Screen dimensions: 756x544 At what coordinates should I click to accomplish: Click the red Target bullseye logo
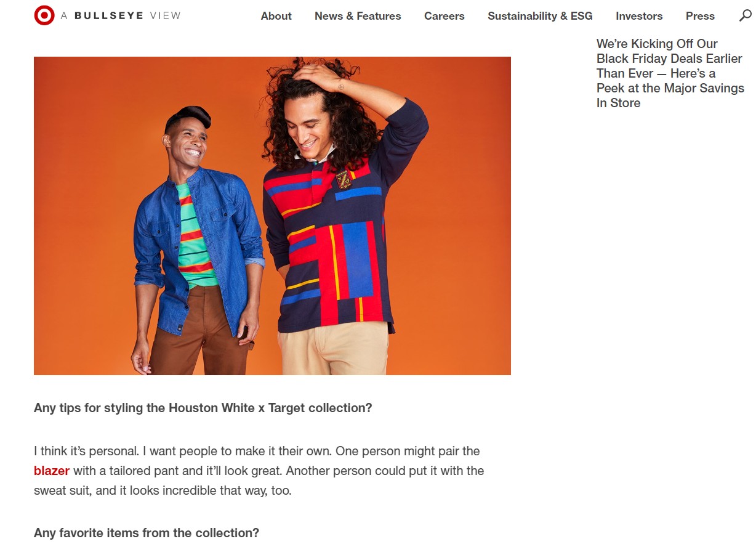click(x=44, y=15)
